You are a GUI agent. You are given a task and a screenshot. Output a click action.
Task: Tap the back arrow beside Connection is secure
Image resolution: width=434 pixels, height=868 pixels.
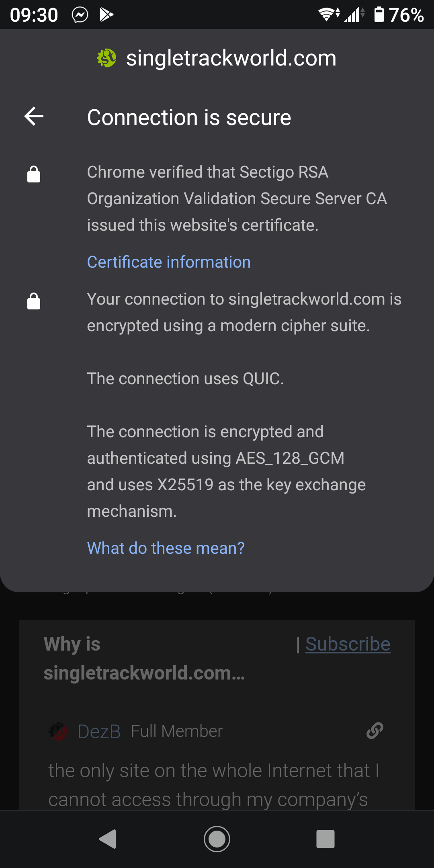(x=34, y=117)
